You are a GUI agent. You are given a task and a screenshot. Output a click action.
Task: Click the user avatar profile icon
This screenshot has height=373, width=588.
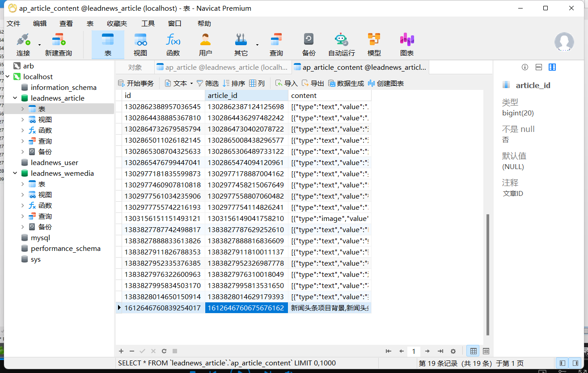(564, 42)
